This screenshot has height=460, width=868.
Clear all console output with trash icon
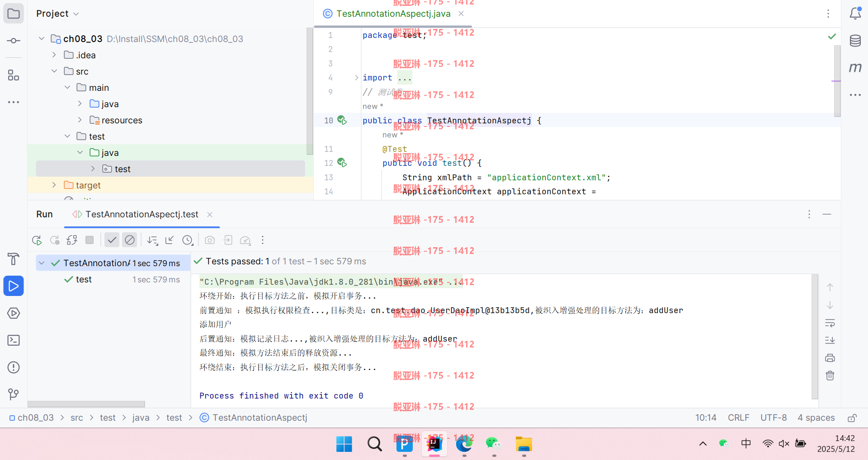tap(830, 376)
